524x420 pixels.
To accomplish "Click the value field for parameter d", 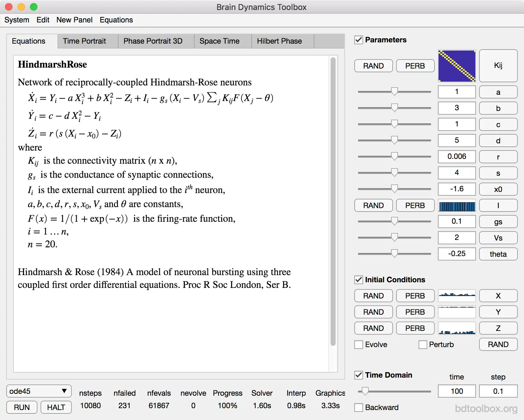I will coord(457,140).
